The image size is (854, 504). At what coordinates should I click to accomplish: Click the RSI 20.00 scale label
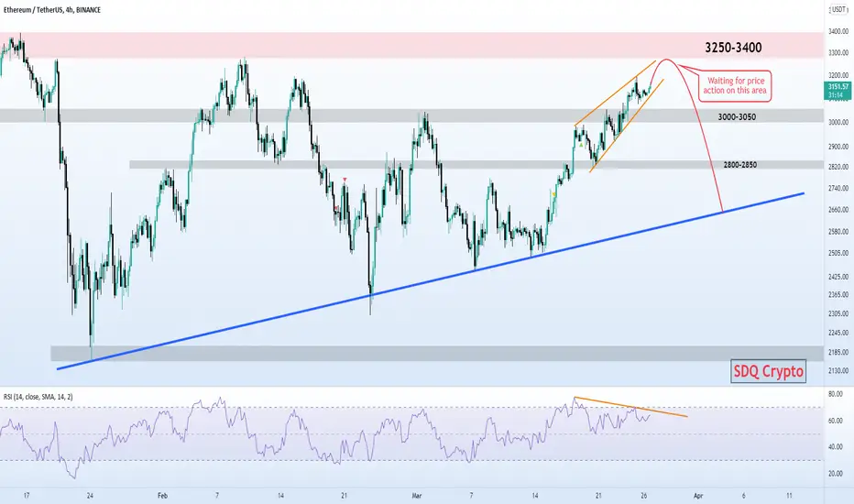(x=835, y=474)
